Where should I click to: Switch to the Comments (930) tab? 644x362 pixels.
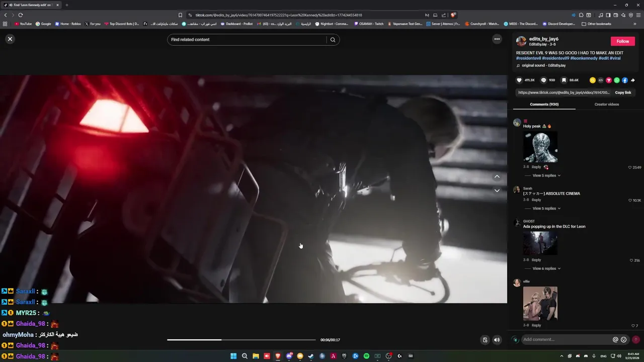(x=544, y=104)
